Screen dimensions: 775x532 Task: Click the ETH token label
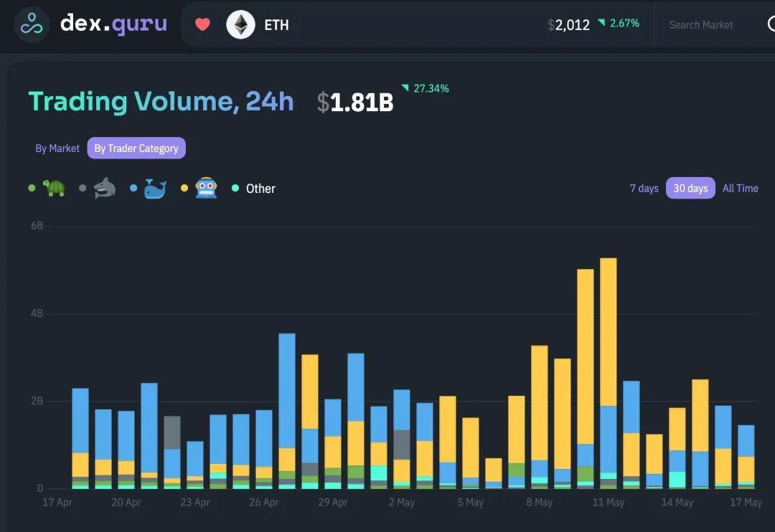click(x=276, y=25)
